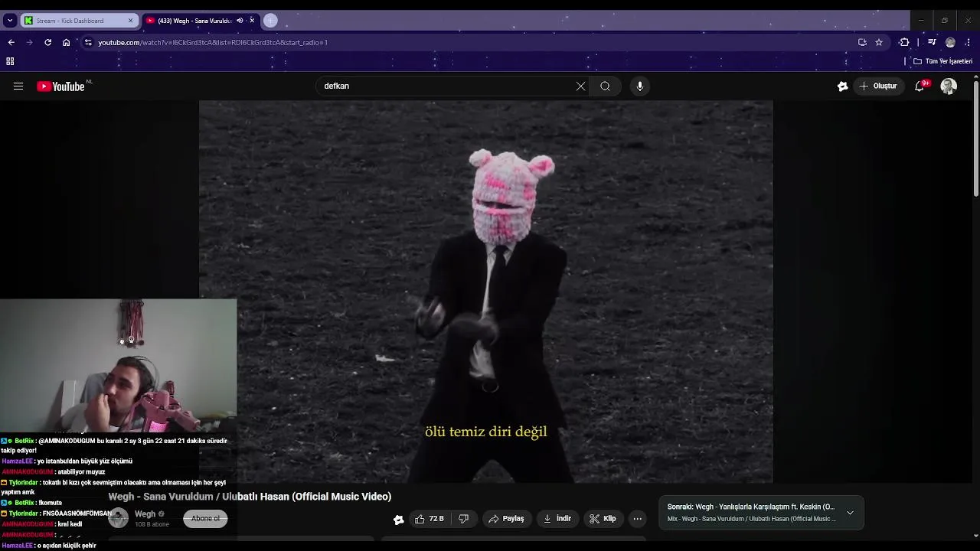Open the Wegh channel avatar
The width and height of the screenshot is (980, 551).
119,518
